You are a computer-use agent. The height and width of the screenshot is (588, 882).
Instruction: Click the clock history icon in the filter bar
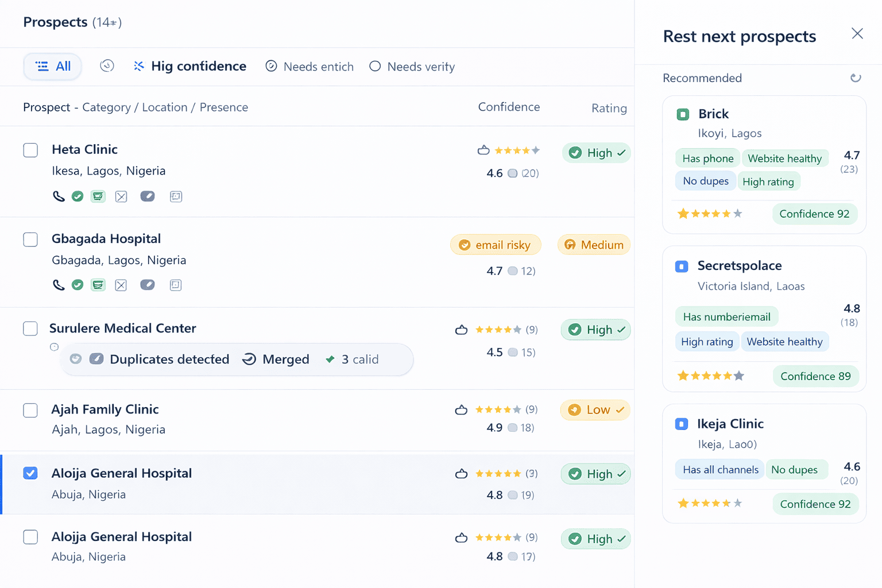[107, 66]
